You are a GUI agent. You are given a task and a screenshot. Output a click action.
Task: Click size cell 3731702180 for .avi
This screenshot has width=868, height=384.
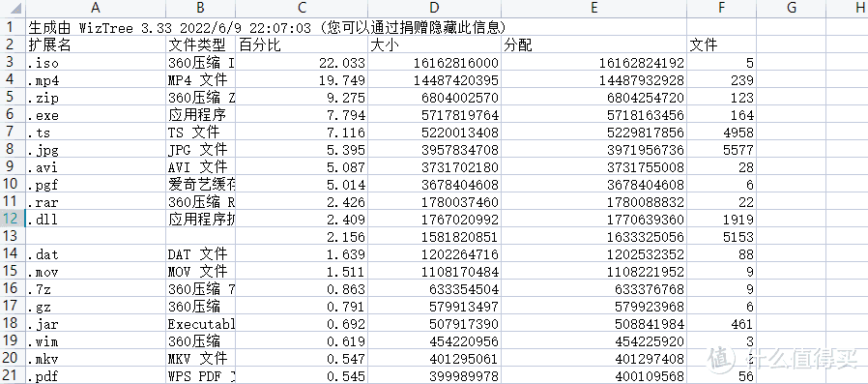[434, 166]
